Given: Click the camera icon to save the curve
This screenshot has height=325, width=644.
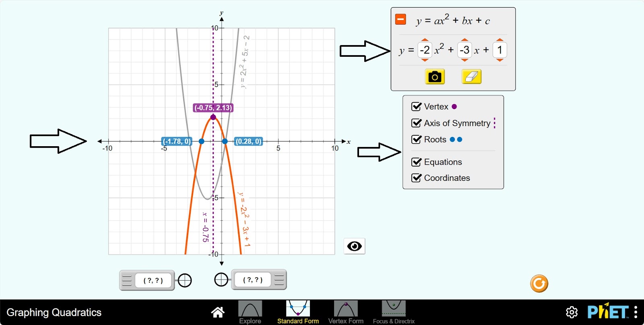Looking at the screenshot, I should [435, 77].
